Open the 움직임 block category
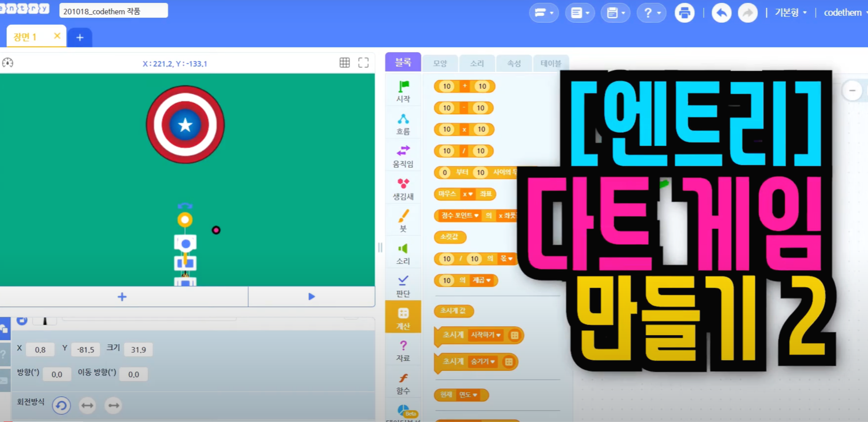Viewport: 868px width, 422px height. 403,156
